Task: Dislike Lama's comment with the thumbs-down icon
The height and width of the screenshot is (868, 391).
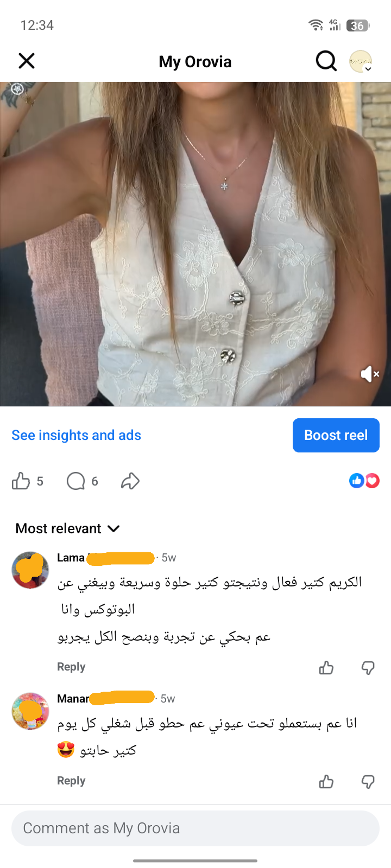Action: click(368, 668)
